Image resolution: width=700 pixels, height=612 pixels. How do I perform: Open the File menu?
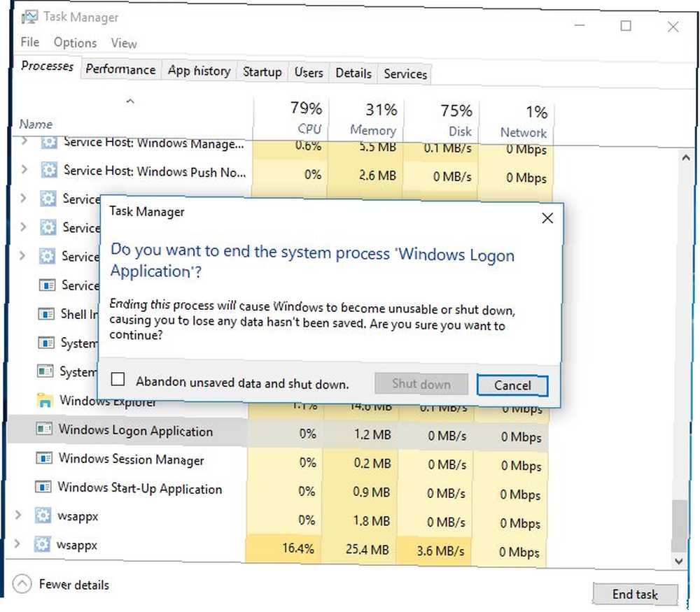pyautogui.click(x=30, y=42)
